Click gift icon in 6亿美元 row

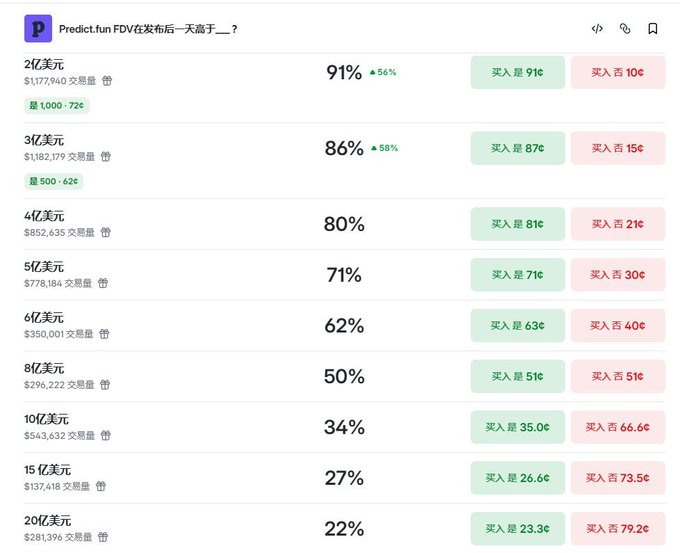(104, 334)
